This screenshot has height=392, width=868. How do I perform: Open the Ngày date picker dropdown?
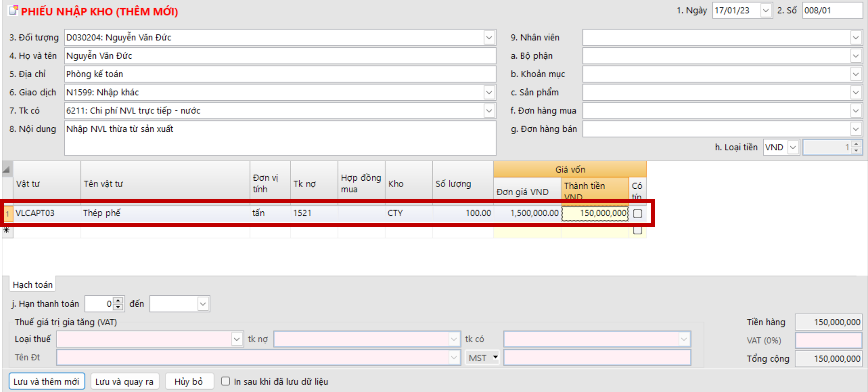click(766, 10)
